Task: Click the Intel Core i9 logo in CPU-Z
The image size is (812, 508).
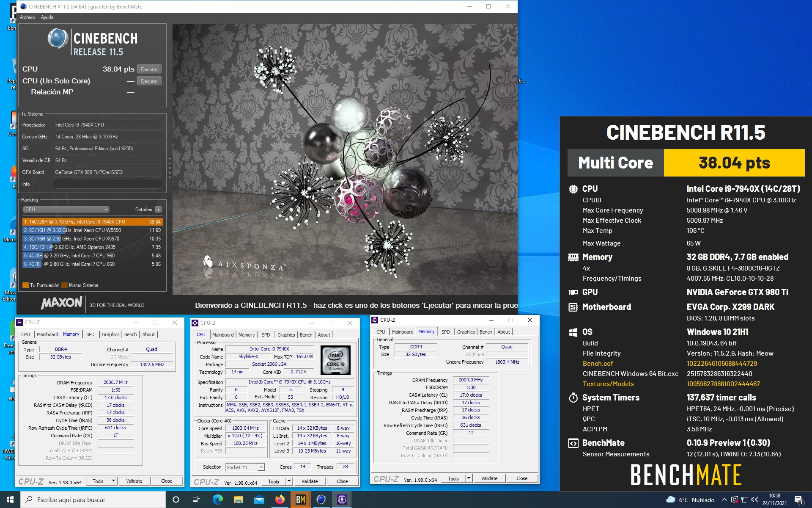Action: pos(335,360)
